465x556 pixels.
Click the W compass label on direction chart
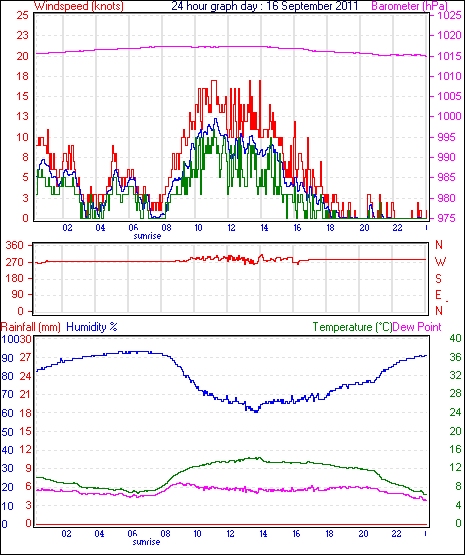tap(440, 262)
